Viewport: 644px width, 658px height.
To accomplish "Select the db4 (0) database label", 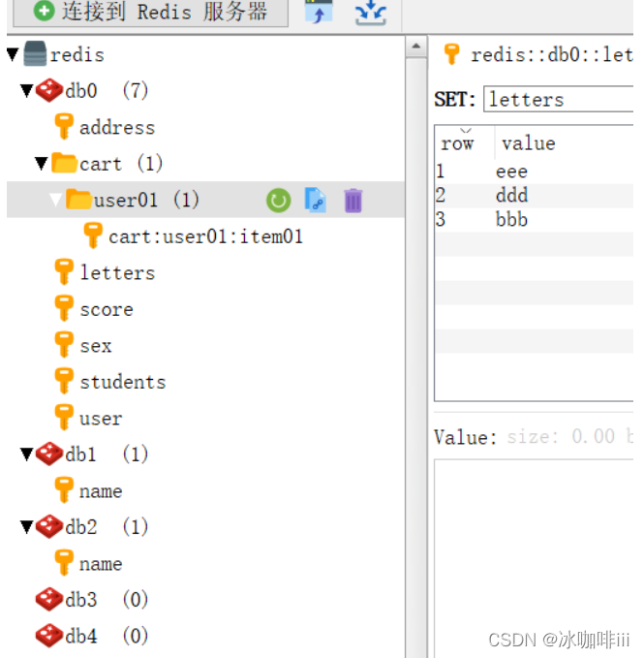I will click(x=107, y=636).
